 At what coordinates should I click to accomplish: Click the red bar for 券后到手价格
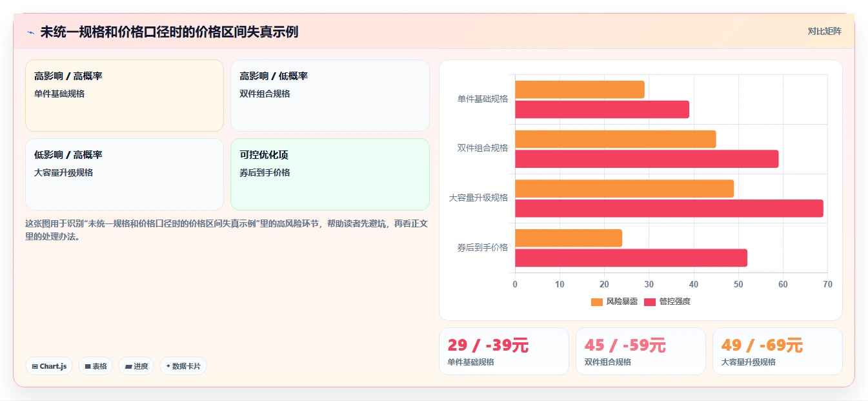[x=631, y=258]
